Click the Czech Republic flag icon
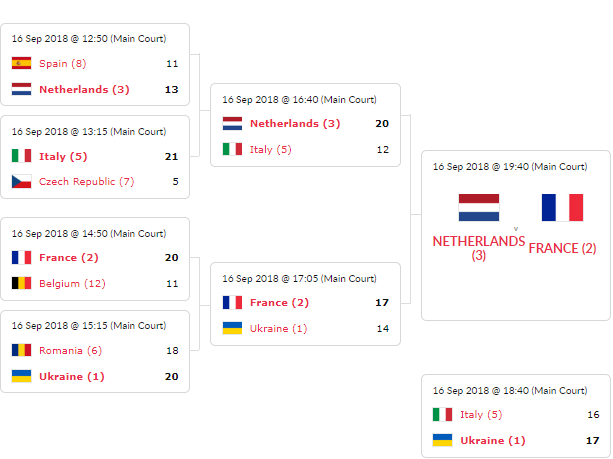The width and height of the screenshot is (613, 459). pos(21,181)
